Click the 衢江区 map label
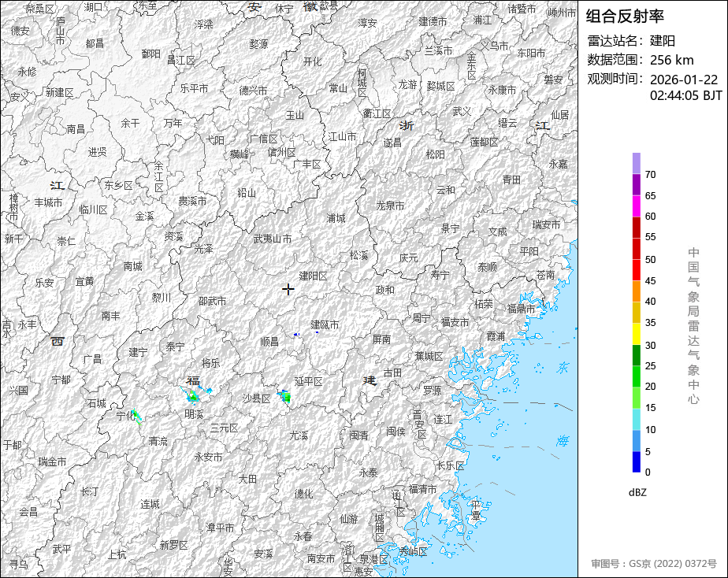728x578 pixels. pos(377,113)
